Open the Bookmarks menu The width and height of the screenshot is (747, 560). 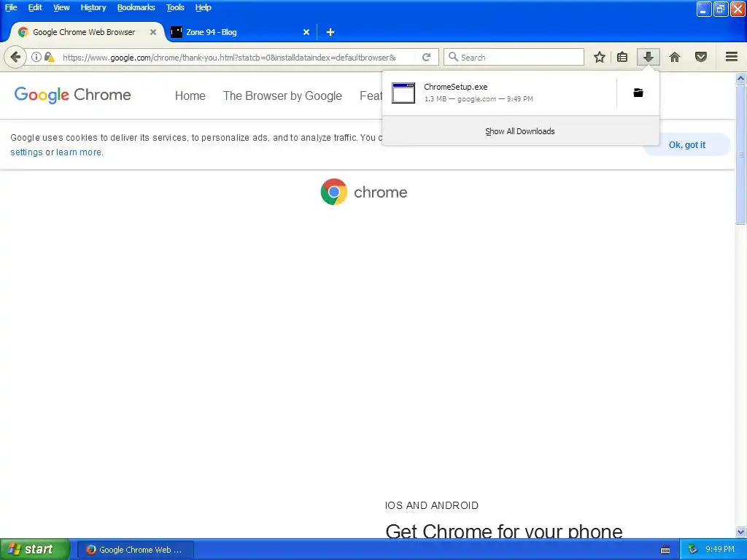(x=136, y=7)
